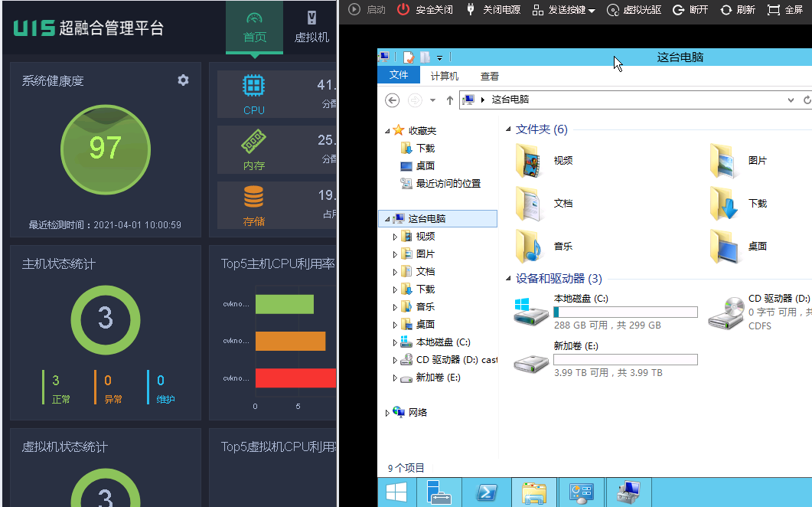Screen dimensions: 812x507
Task: Open the 计算机 ribbon tab
Action: pyautogui.click(x=445, y=77)
